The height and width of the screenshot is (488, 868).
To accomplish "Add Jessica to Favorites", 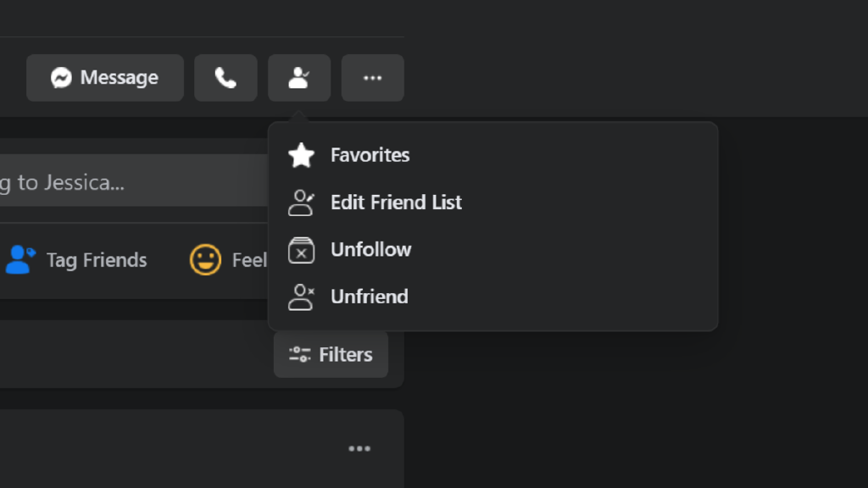I will pyautogui.click(x=370, y=155).
